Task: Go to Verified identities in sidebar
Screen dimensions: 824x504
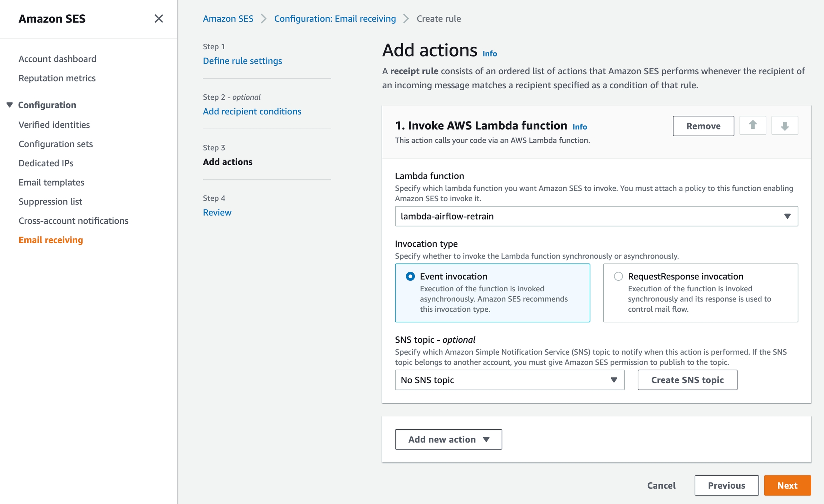Action: click(x=54, y=125)
